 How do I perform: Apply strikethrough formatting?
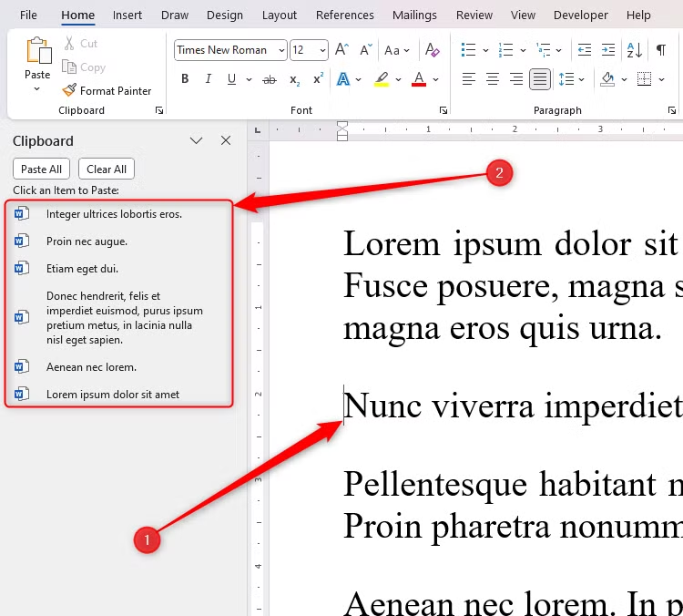click(x=270, y=79)
